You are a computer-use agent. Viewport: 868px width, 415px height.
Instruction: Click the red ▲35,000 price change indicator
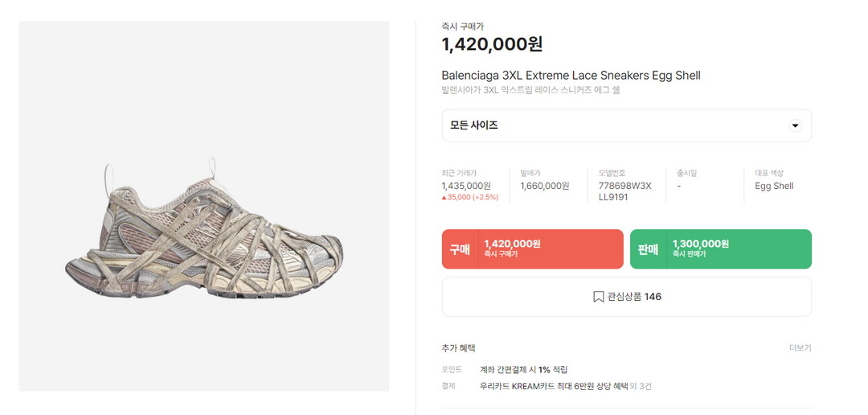tap(470, 197)
